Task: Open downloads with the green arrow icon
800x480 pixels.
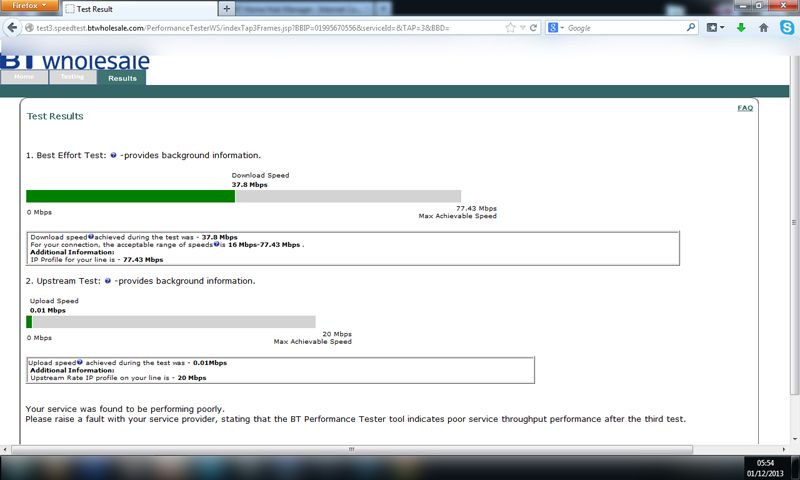Action: click(741, 28)
